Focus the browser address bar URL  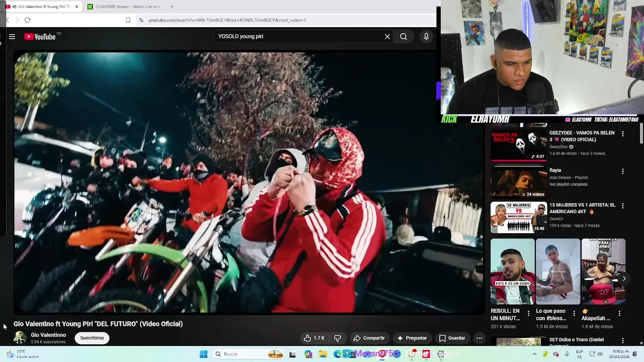(x=227, y=20)
